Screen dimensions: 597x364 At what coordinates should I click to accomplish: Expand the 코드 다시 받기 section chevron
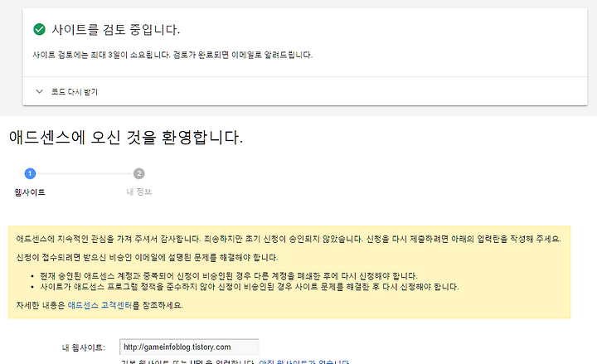click(39, 91)
